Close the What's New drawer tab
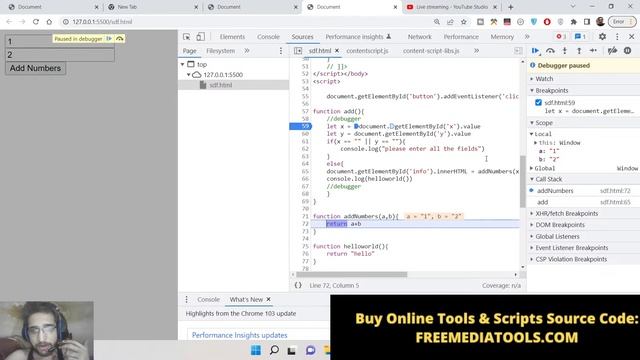640x360 pixels. 269,299
